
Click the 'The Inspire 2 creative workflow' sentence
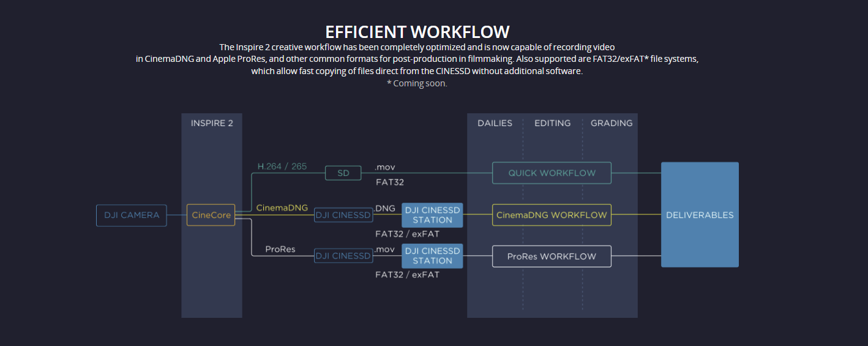[417, 47]
